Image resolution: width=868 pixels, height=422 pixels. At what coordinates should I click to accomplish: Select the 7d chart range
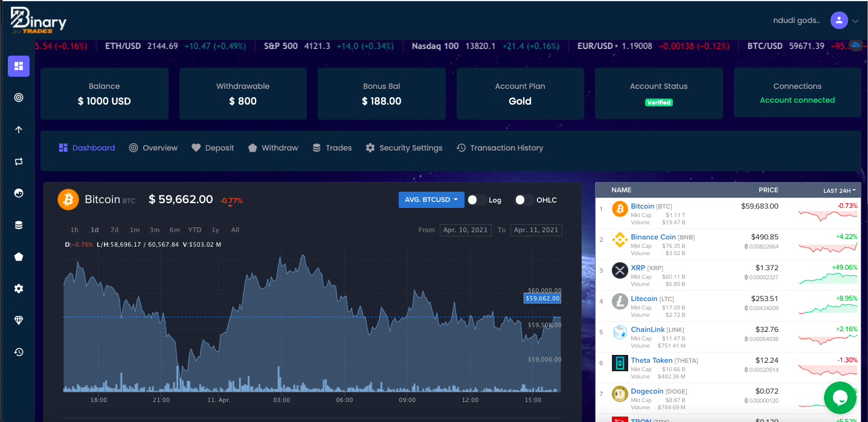pos(115,230)
